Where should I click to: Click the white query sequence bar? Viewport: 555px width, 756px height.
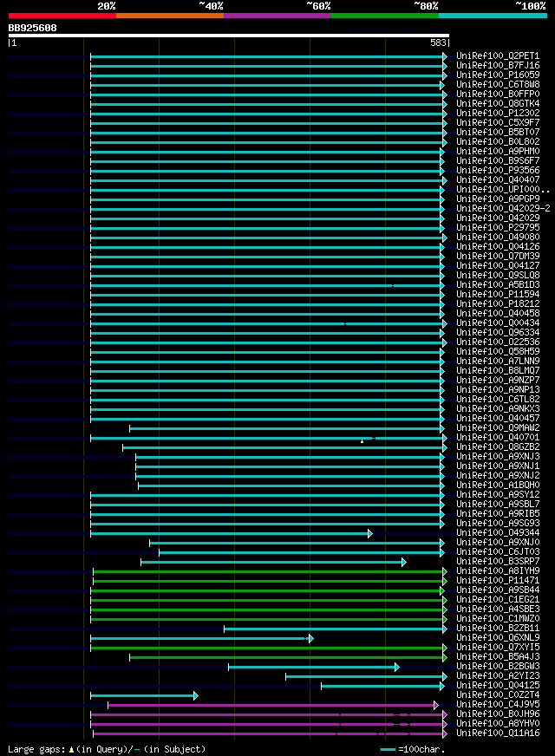pos(229,36)
